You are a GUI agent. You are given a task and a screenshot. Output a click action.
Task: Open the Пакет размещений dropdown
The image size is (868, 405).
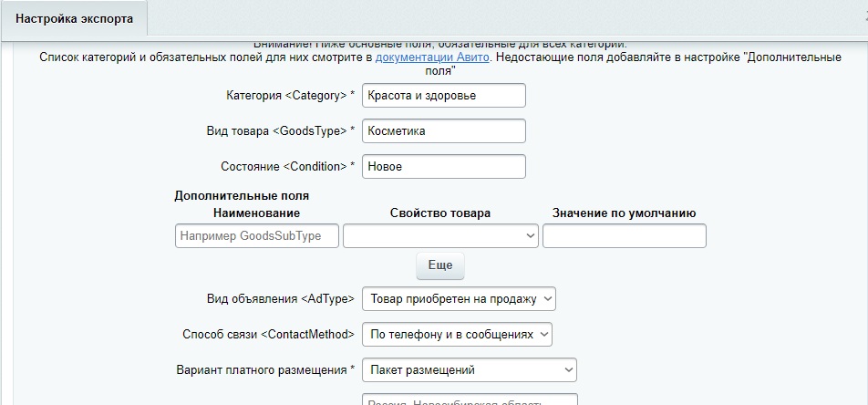(470, 370)
